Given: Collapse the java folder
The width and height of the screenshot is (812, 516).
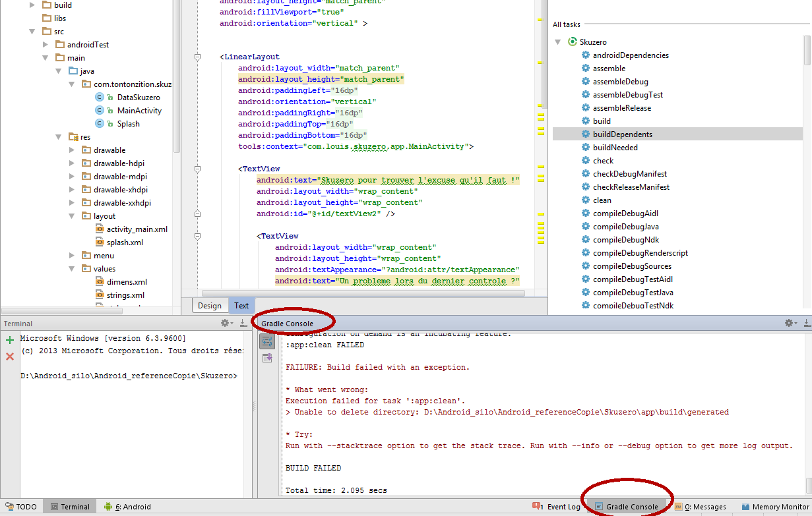Looking at the screenshot, I should 59,71.
